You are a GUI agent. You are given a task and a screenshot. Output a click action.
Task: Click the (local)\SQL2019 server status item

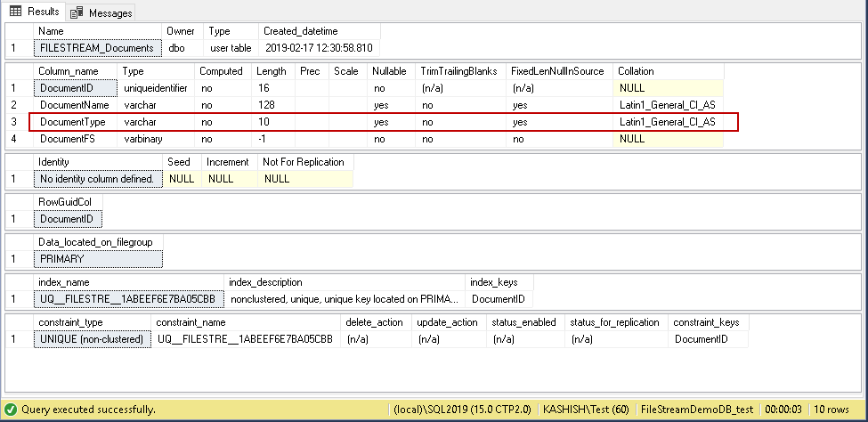[462, 410]
